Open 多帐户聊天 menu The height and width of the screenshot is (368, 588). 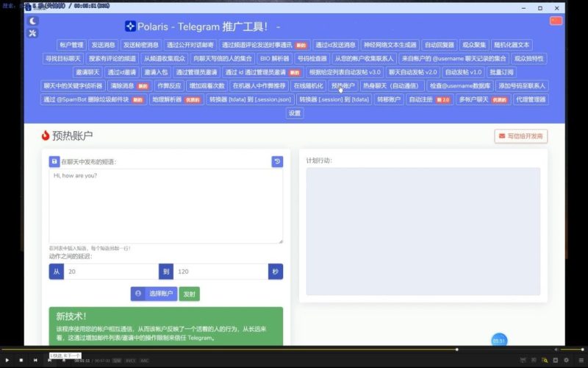tap(484, 99)
